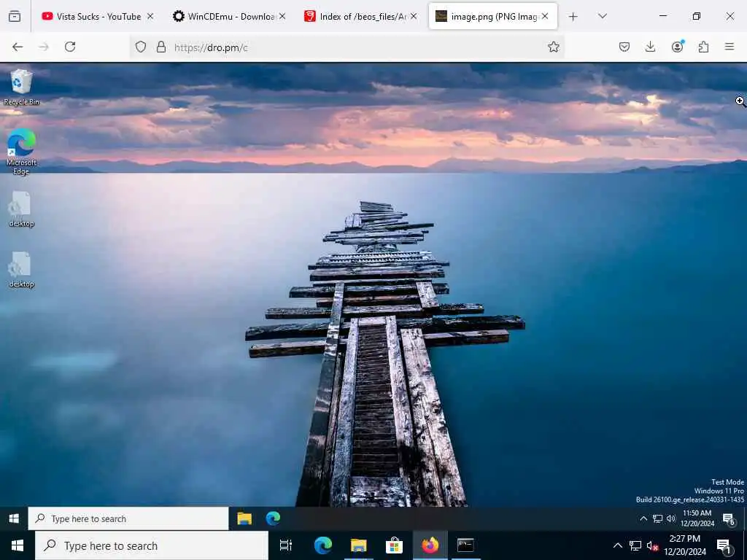This screenshot has height=560, width=747.
Task: Launch Microsoft Edge beside Task View on the taskbar
Action: coord(323,545)
